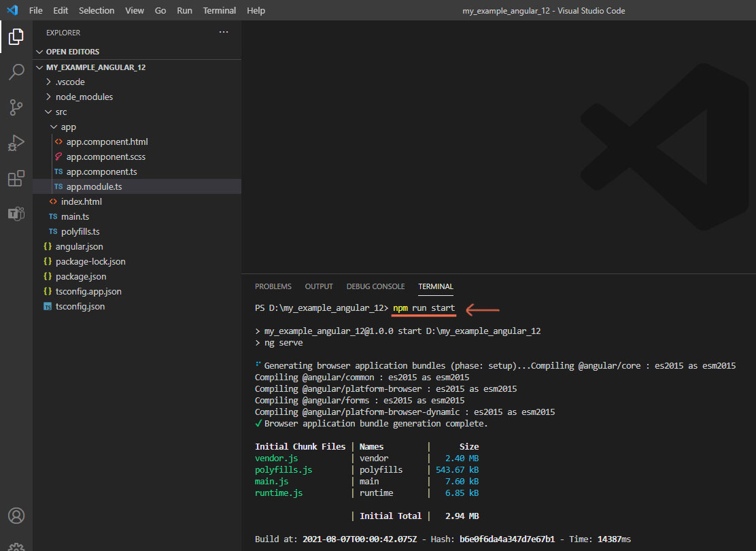Open the Selection menu
This screenshot has width=756, height=551.
pos(97,10)
